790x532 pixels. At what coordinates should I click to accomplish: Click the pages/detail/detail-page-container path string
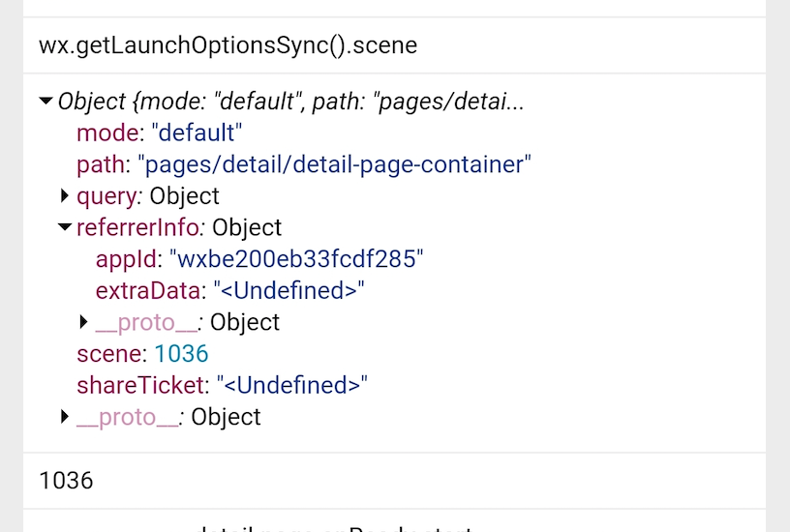pos(335,164)
